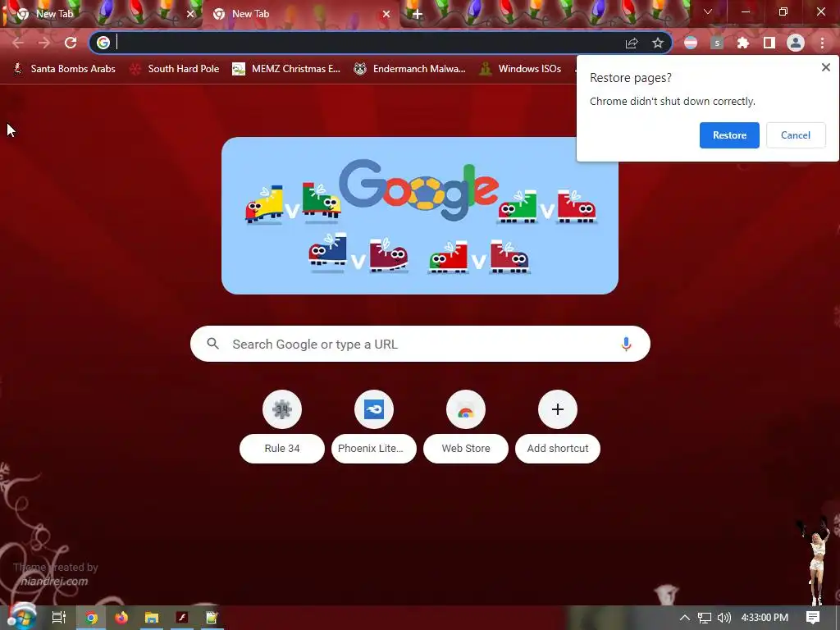Launch Firefox from the taskbar
The image size is (840, 630).
coord(121,618)
